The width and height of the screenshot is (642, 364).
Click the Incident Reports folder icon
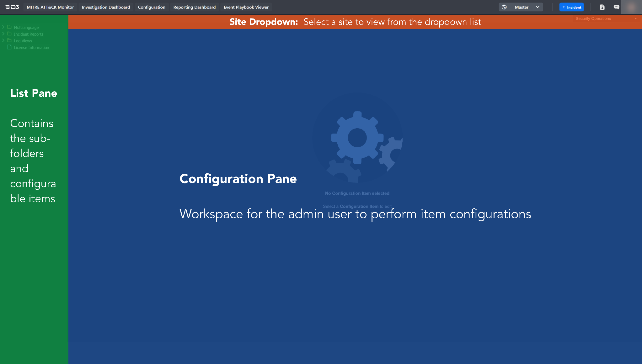9,34
